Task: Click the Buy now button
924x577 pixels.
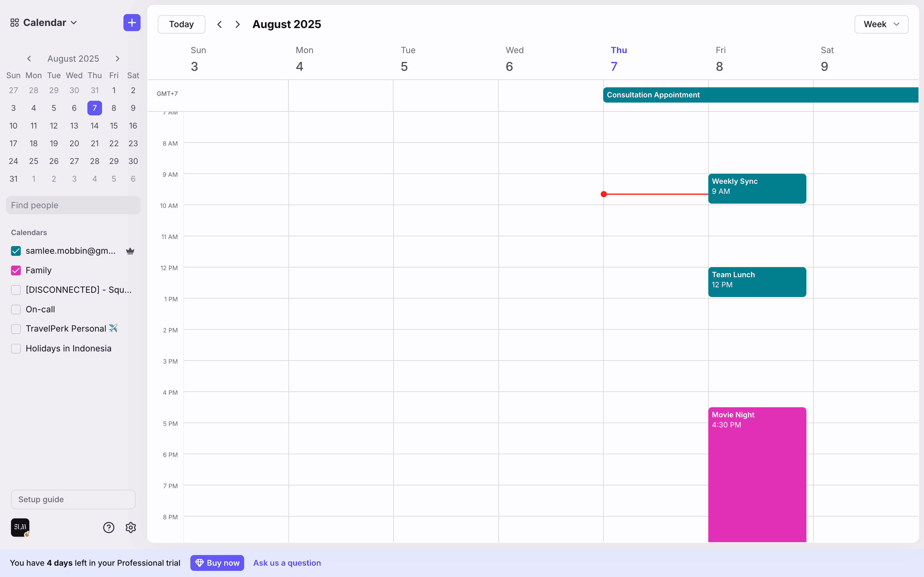Action: pyautogui.click(x=217, y=563)
